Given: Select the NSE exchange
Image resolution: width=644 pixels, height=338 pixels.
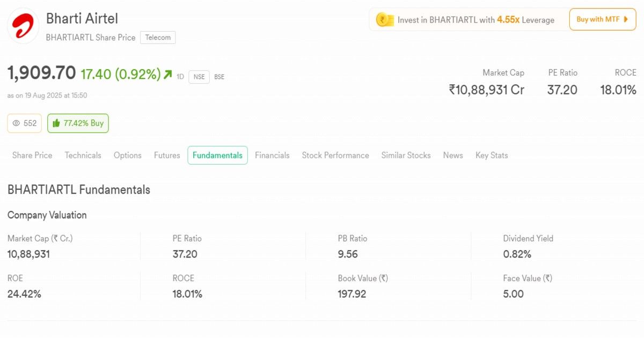Looking at the screenshot, I should click(x=199, y=77).
